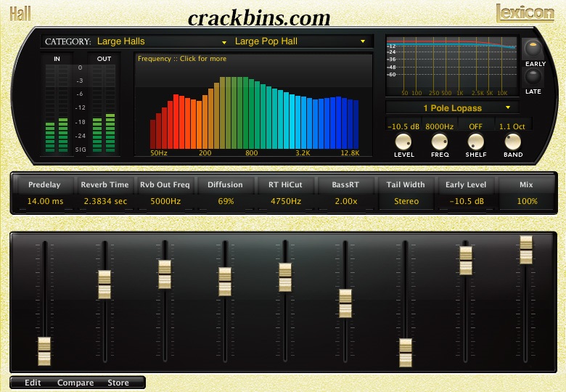Click the CATEGORY: label
566x392 pixels.
[x=68, y=41]
